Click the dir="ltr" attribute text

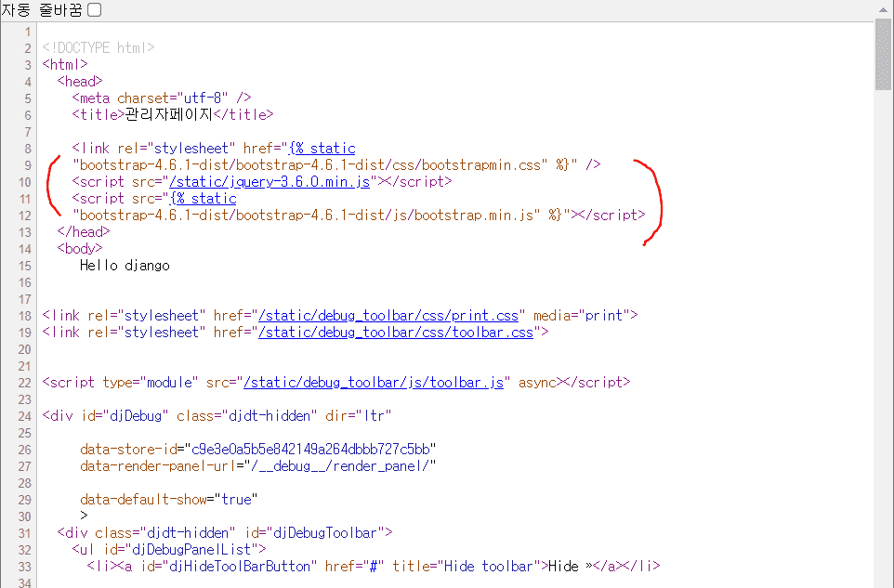[359, 416]
